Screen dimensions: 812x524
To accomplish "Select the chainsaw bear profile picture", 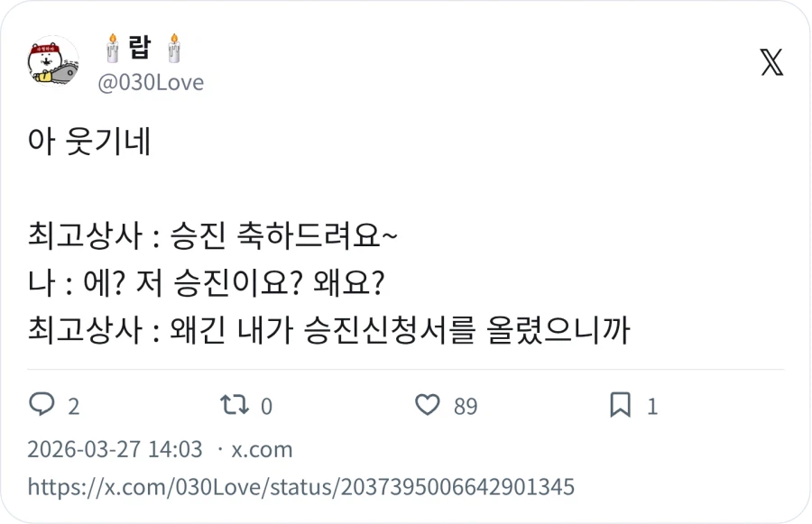I will 51,61.
